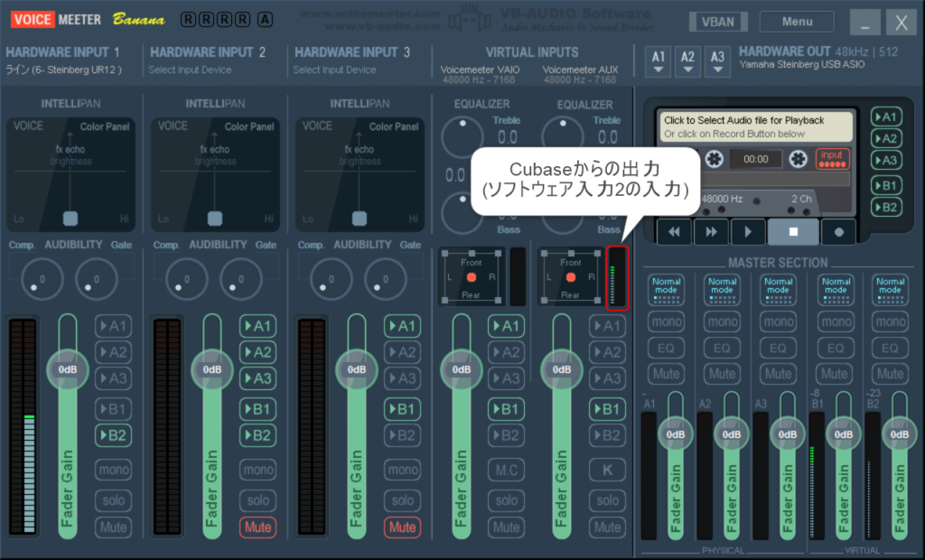925x560 pixels.
Task: Disable B1 routing on Voicemeeter AUX strip
Action: [x=607, y=409]
